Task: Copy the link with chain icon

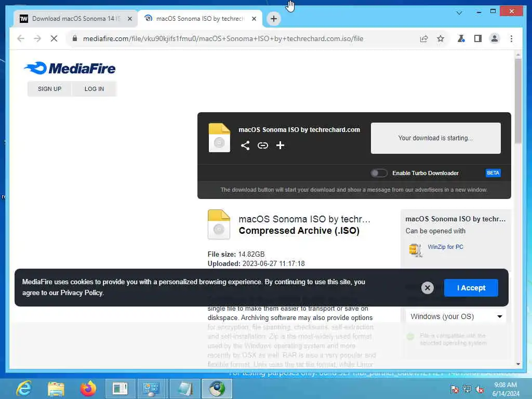Action: pyautogui.click(x=262, y=145)
